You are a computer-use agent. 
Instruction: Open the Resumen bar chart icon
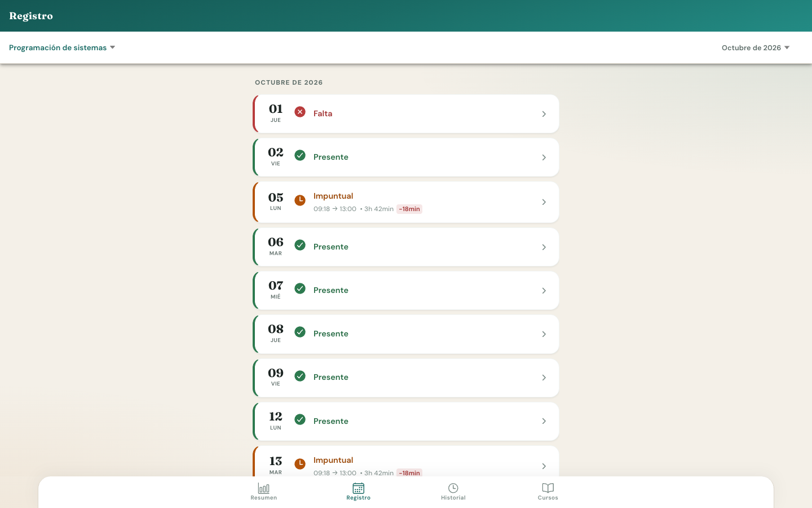264,488
